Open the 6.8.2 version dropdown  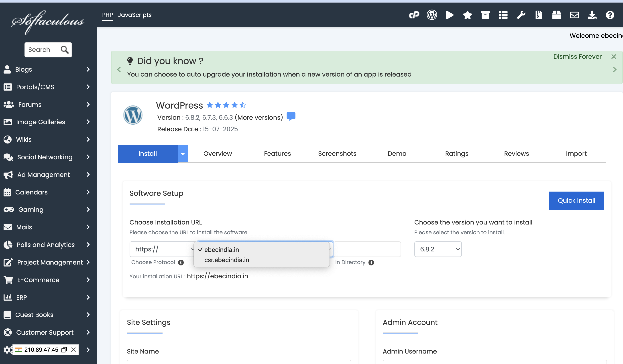pos(438,249)
